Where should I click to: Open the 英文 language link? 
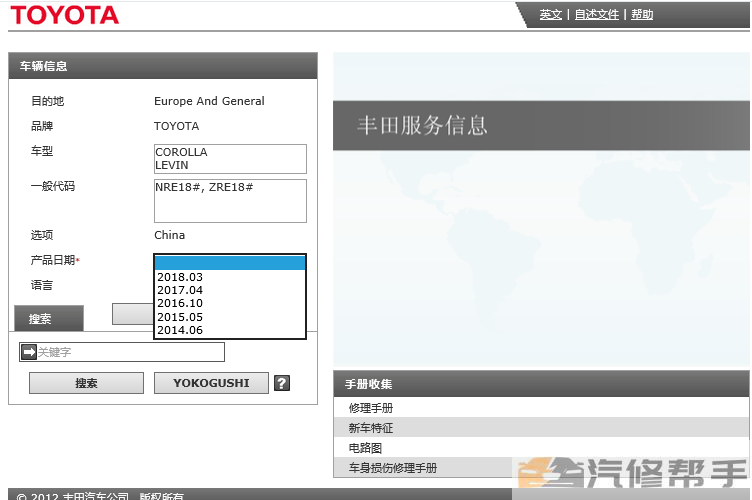(x=550, y=14)
